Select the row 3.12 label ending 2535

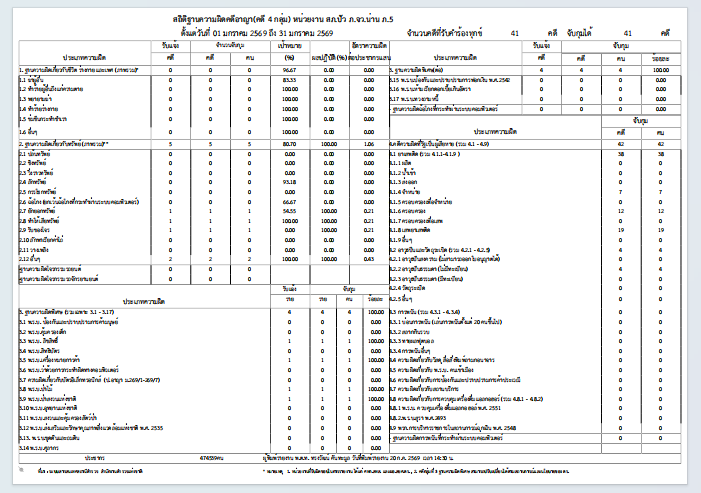pos(91,428)
